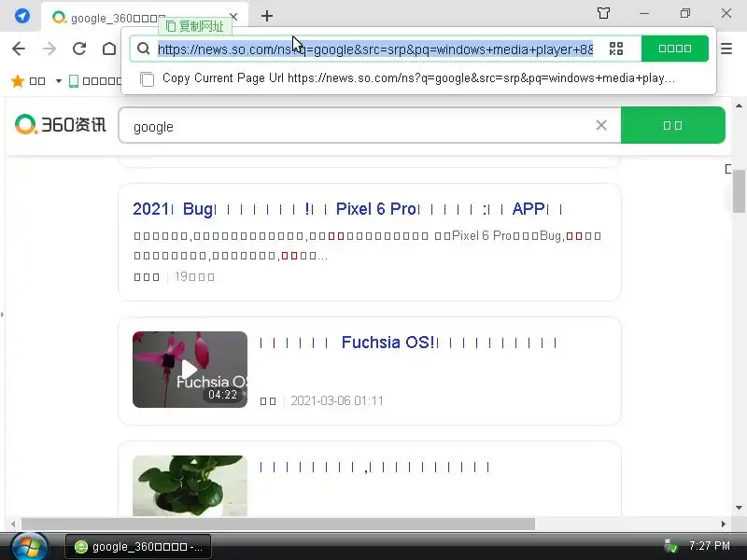Click the vertical scrollbar thumb

739,191
